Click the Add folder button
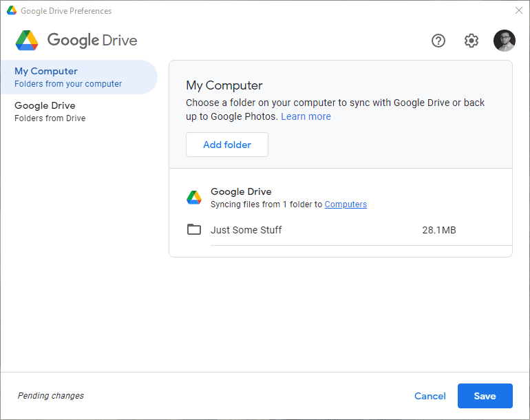The height and width of the screenshot is (420, 530). point(227,145)
